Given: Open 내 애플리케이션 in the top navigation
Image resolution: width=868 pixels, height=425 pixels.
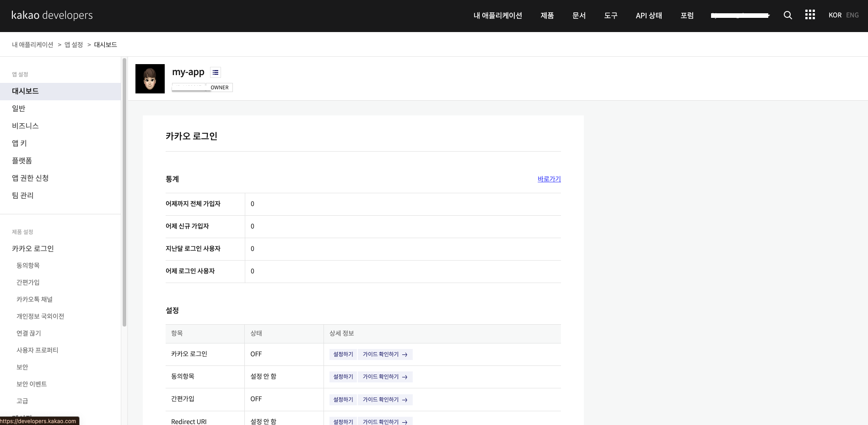Looking at the screenshot, I should (498, 16).
